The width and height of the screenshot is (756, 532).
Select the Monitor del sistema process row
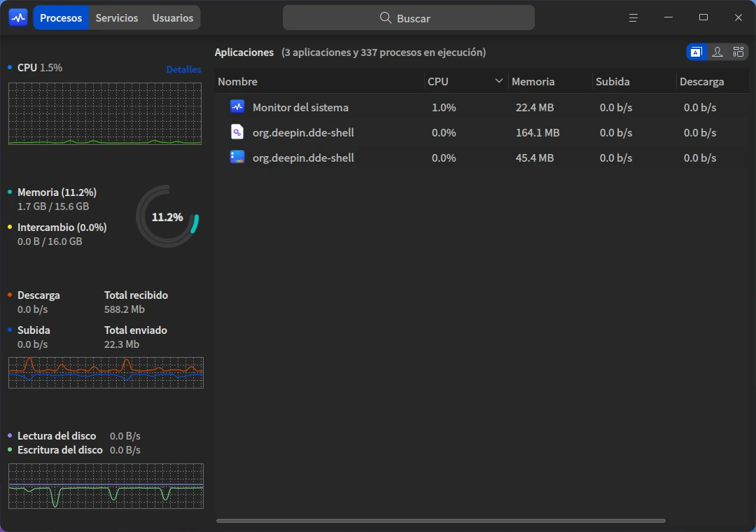tap(482, 107)
